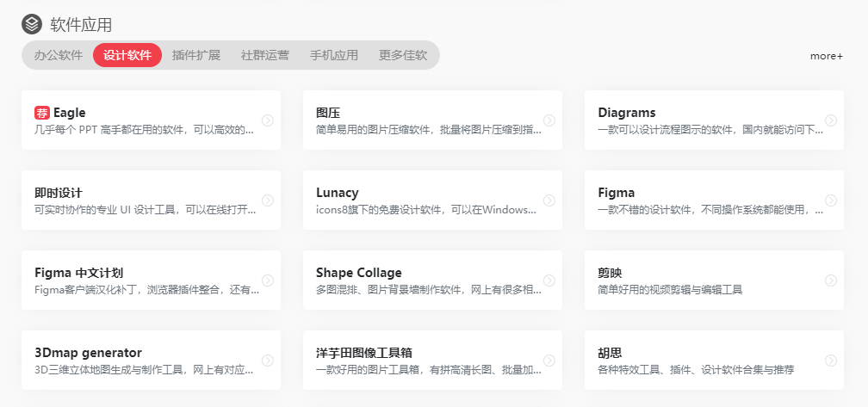Click the arrow icon on the 图压 card

pos(549,120)
